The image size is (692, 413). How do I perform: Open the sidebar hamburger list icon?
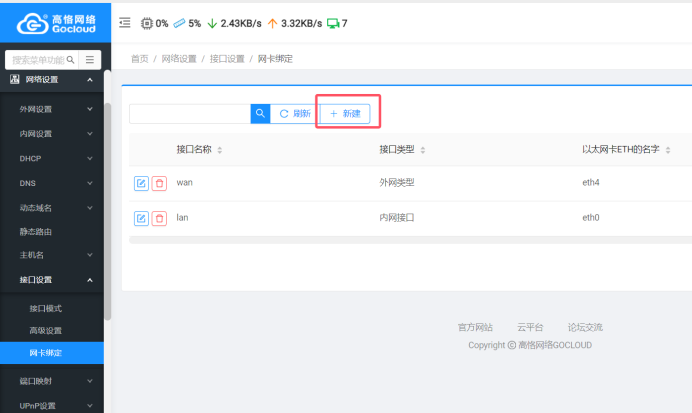(90, 60)
